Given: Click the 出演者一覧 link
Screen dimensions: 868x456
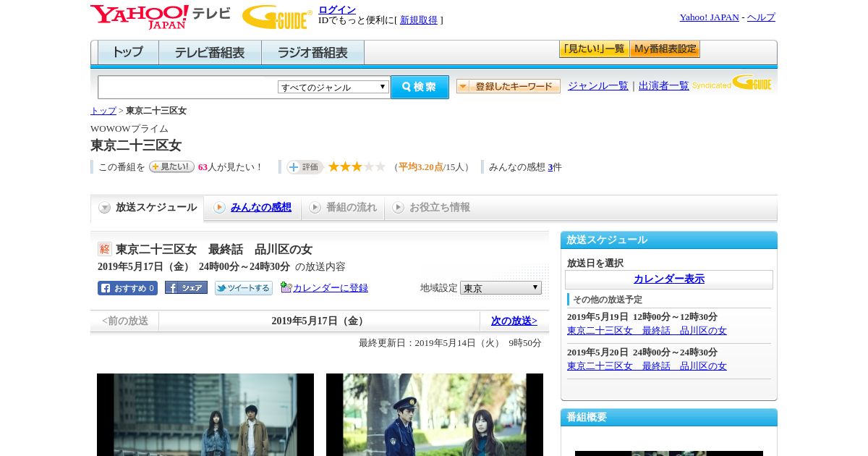Looking at the screenshot, I should click(x=664, y=86).
